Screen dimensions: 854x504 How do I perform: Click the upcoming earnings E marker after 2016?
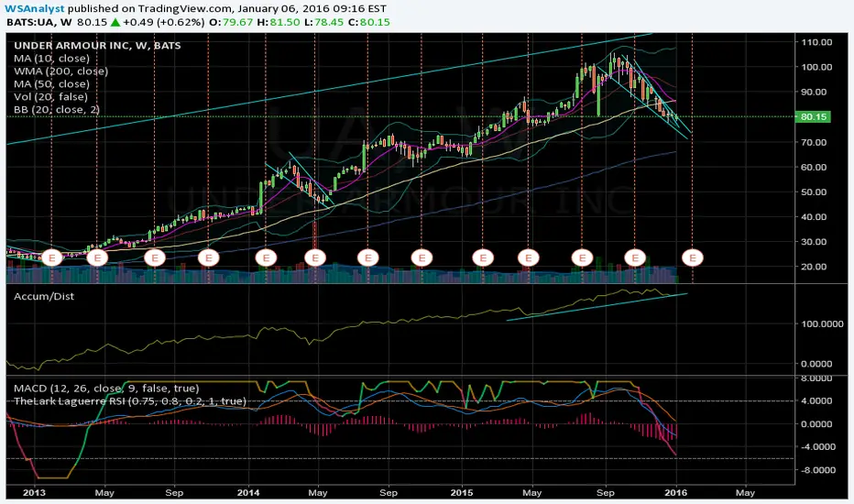point(693,257)
